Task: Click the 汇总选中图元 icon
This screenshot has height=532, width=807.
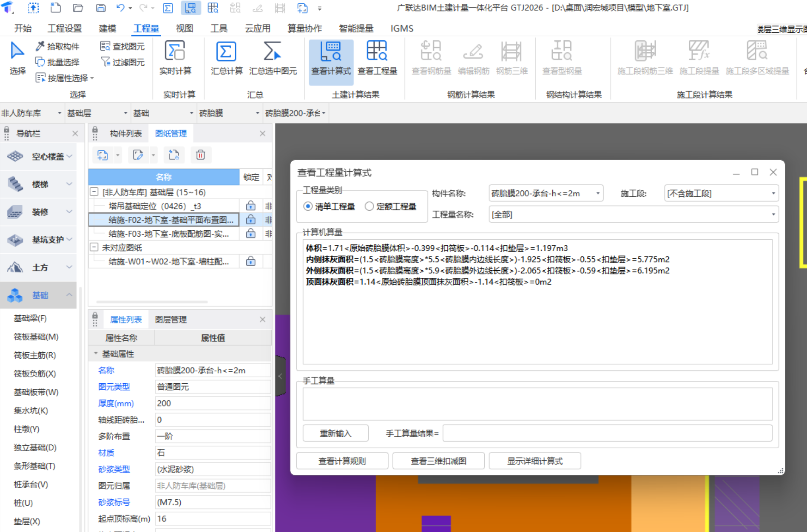Action: click(x=273, y=52)
